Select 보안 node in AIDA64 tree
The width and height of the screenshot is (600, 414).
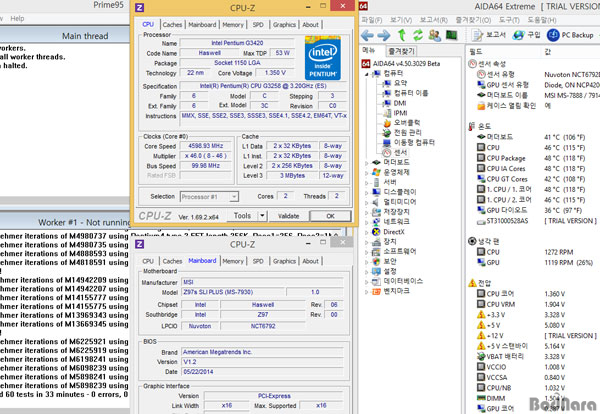385,261
